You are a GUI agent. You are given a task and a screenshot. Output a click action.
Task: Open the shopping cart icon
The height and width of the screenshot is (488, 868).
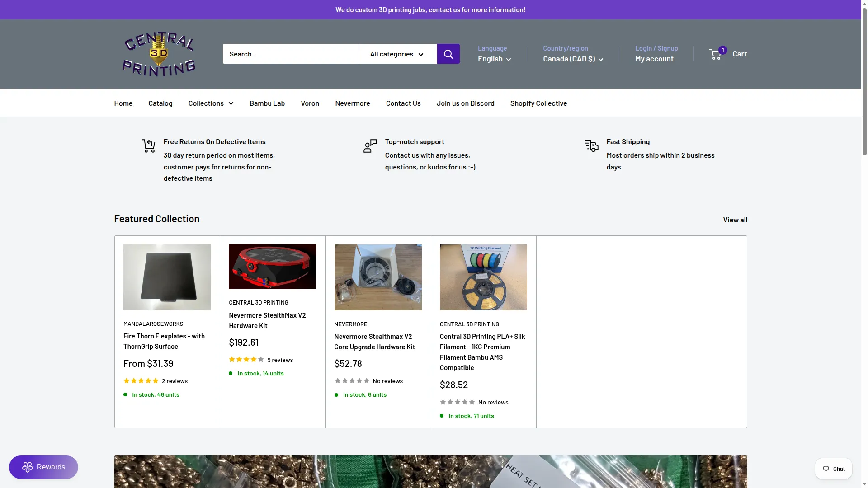point(716,54)
